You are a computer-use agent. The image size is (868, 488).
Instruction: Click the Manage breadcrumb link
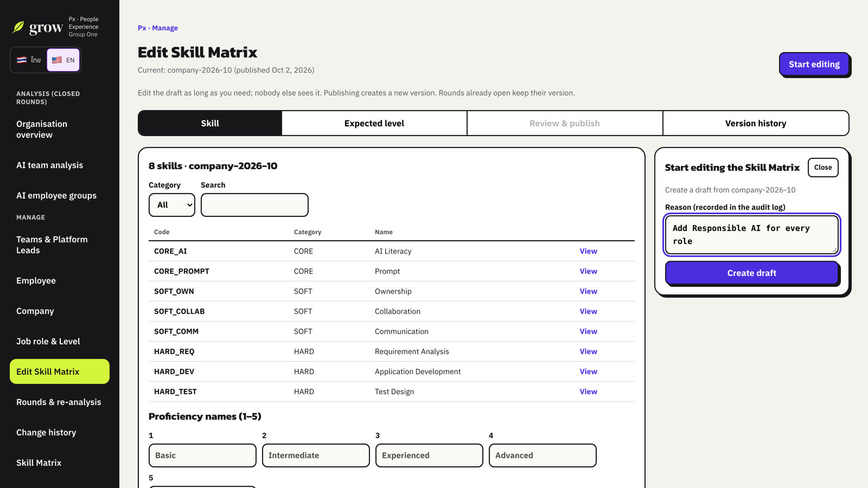[x=165, y=28]
